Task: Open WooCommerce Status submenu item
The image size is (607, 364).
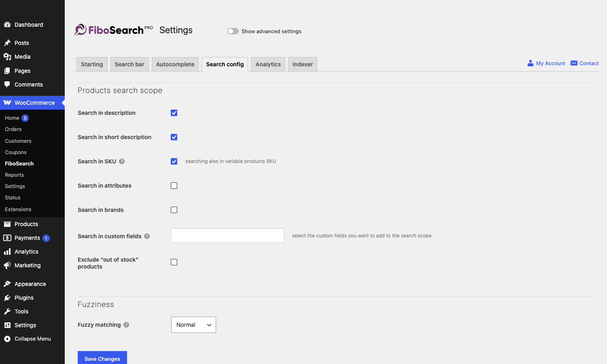Action: coord(13,197)
